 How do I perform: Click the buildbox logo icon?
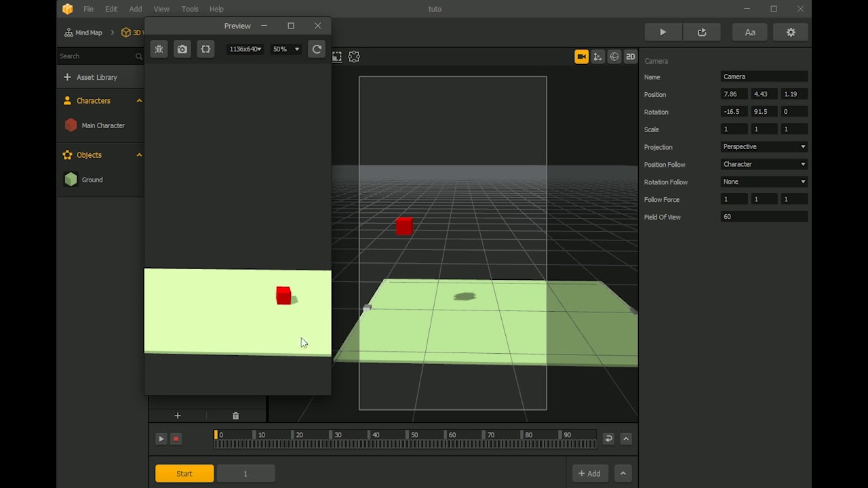(x=67, y=9)
